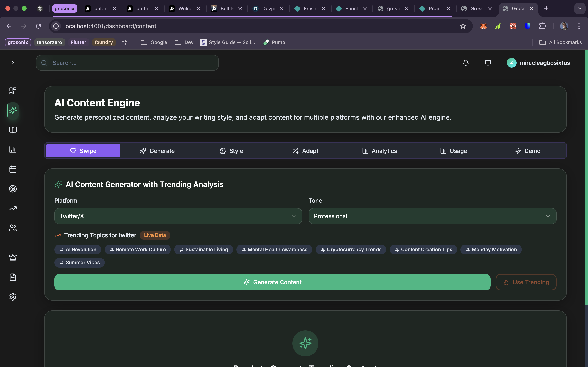Expand the collapsed sidebar with chevron
This screenshot has width=588, height=367.
pos(13,63)
